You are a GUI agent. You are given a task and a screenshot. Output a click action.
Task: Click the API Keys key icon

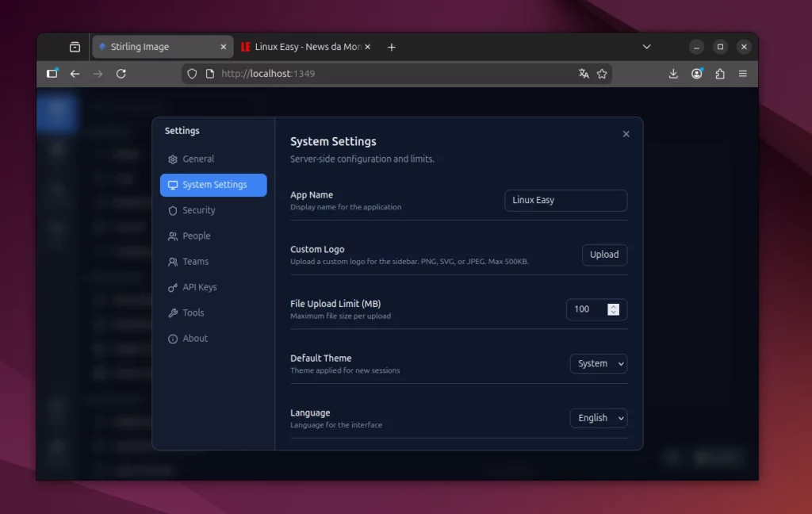point(173,288)
